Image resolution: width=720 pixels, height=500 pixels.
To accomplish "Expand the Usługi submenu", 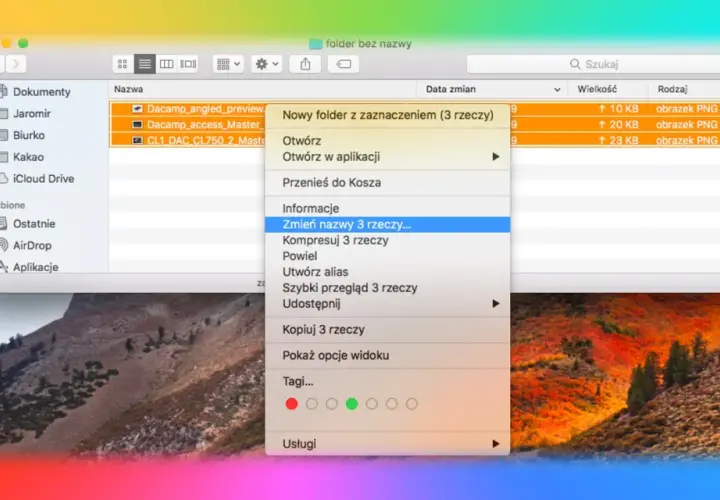I will [x=388, y=444].
